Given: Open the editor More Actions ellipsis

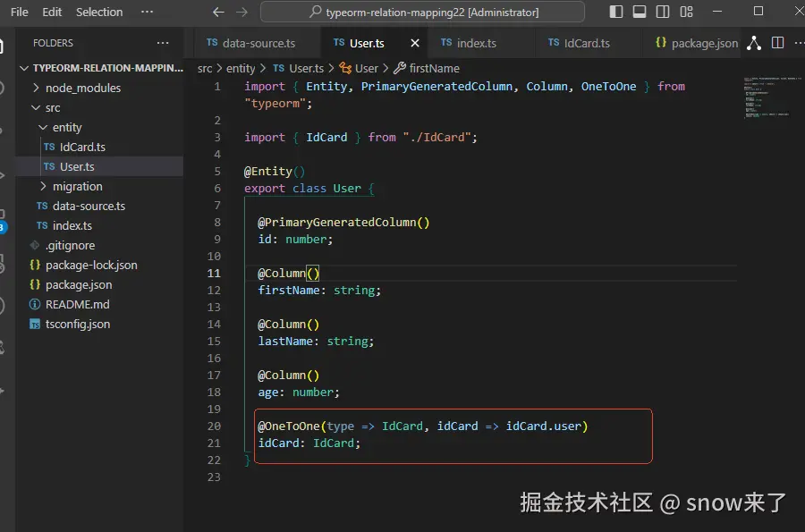Looking at the screenshot, I should [799, 43].
